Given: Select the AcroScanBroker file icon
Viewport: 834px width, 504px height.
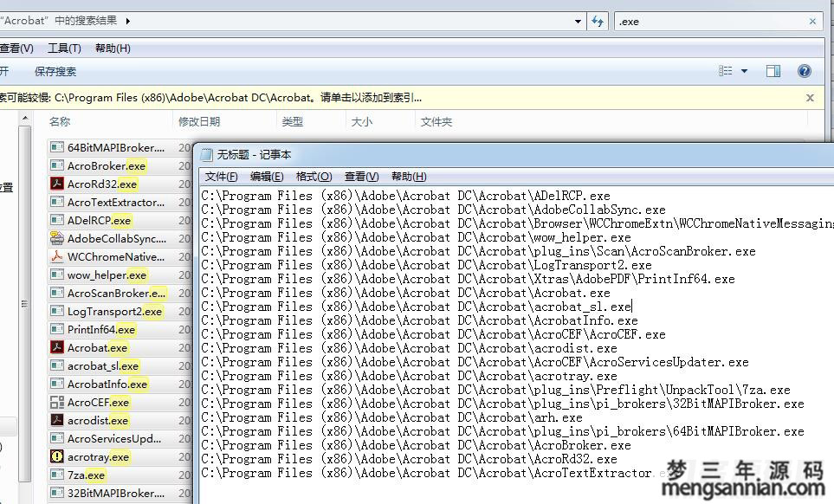Looking at the screenshot, I should [x=57, y=293].
